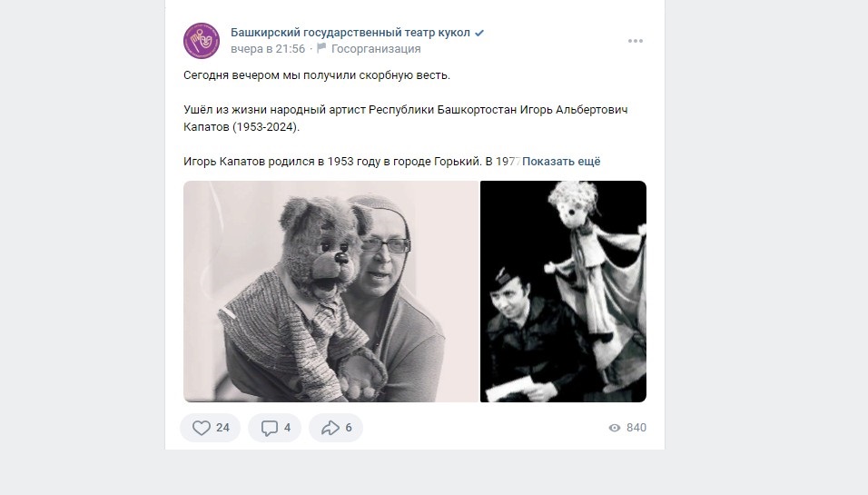The height and width of the screenshot is (495, 868).
Task: Click the truncated paragraph starting Игорь Капатов родился
Action: (x=351, y=161)
